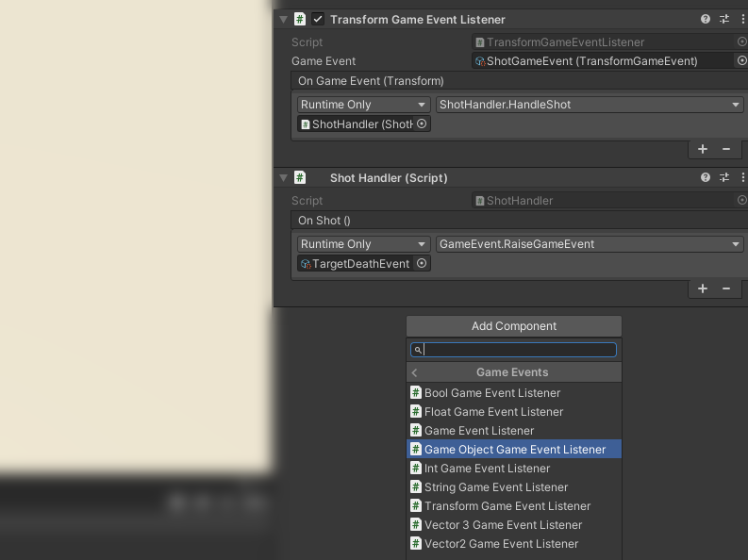748x560 pixels.
Task: Select Vector2 Game Event Listener
Action: 514,544
